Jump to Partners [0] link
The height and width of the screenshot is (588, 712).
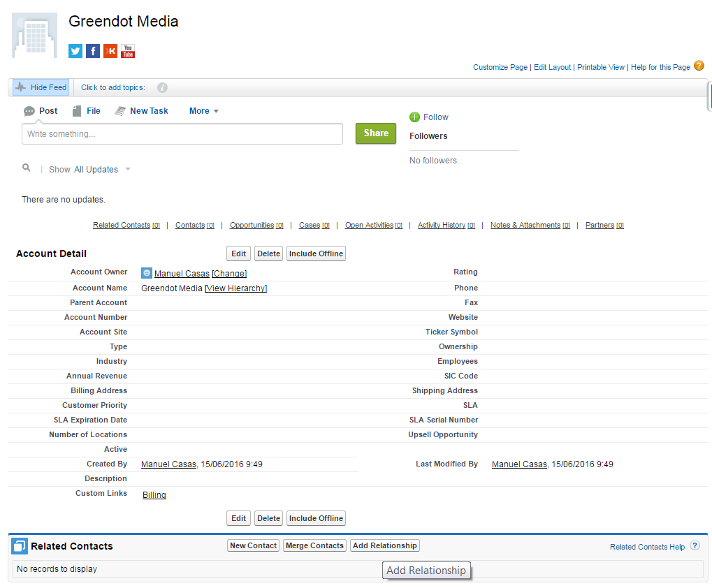pos(604,225)
